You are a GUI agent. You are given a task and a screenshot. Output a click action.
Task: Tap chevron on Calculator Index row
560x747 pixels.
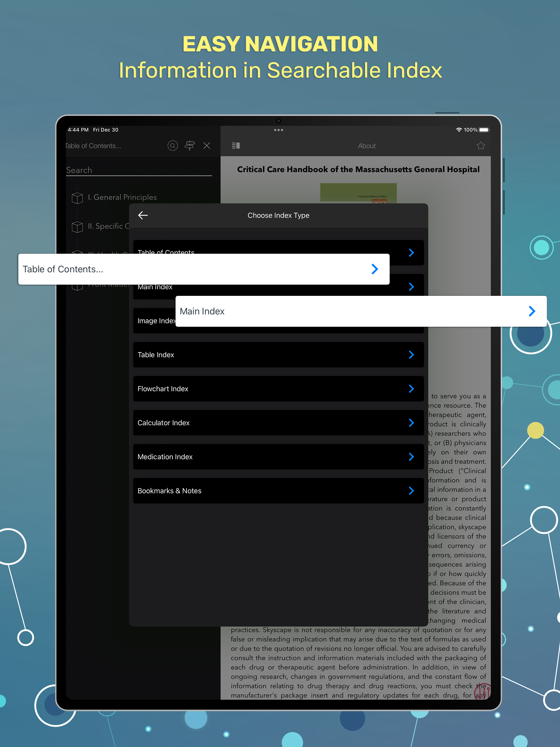(411, 423)
